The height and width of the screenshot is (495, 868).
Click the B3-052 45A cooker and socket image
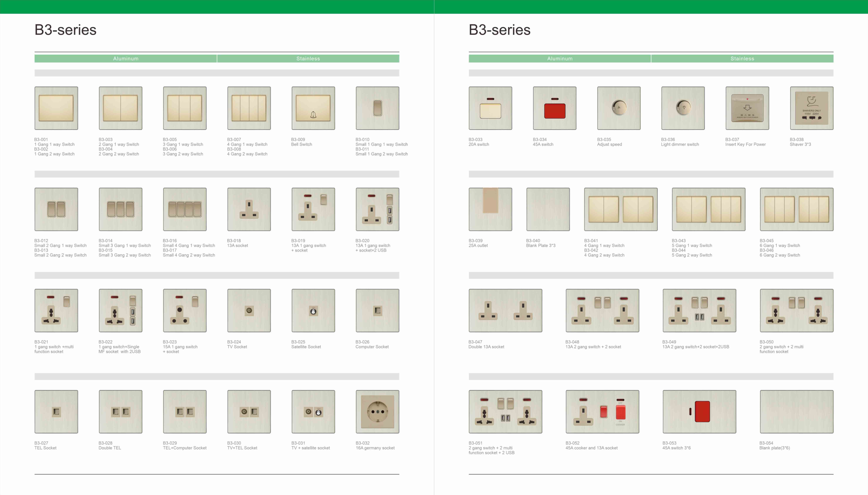tap(602, 412)
